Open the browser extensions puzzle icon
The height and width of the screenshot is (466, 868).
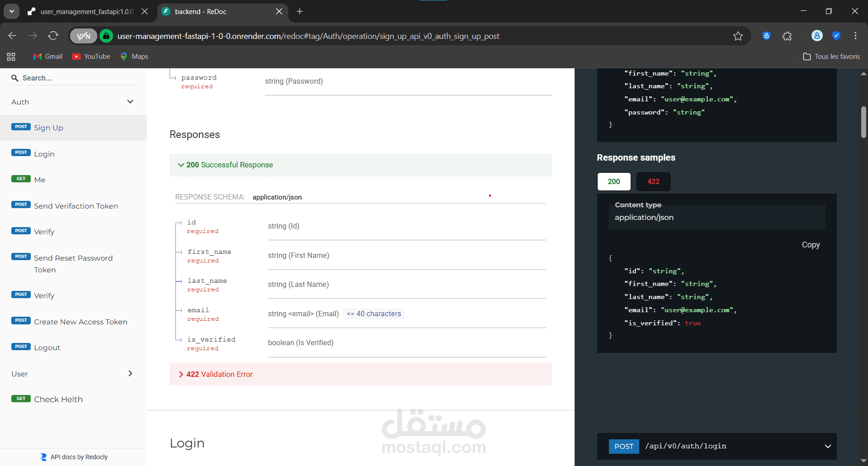point(787,36)
